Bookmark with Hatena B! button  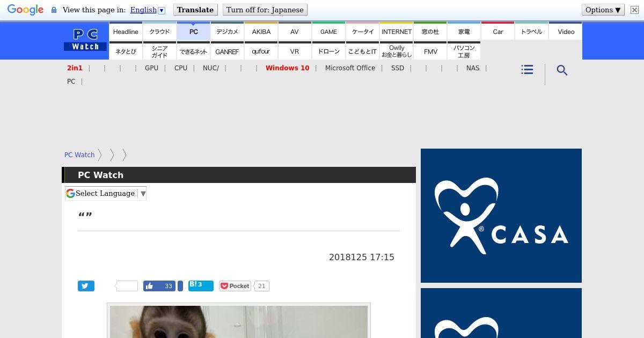201,286
